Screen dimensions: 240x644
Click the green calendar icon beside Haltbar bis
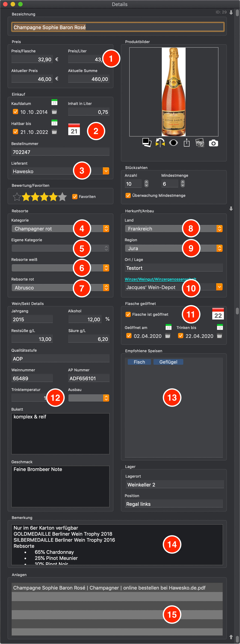54,123
